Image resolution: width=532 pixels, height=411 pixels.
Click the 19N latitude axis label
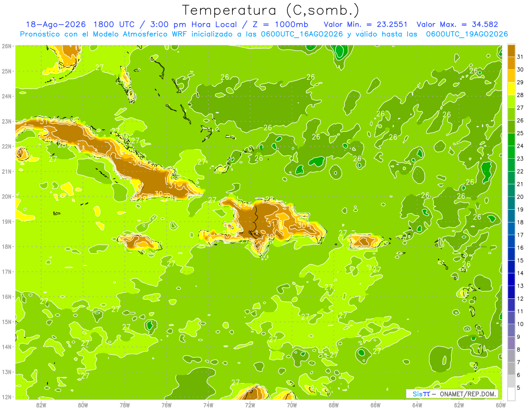point(7,221)
